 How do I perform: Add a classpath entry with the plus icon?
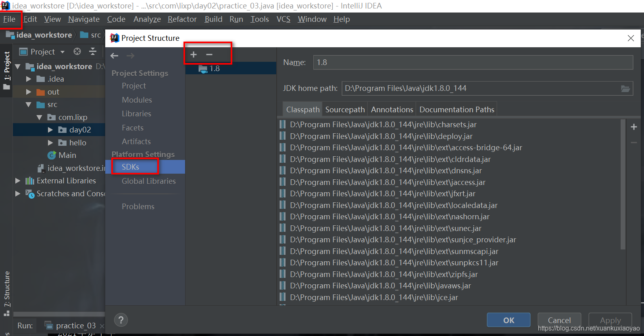(634, 127)
